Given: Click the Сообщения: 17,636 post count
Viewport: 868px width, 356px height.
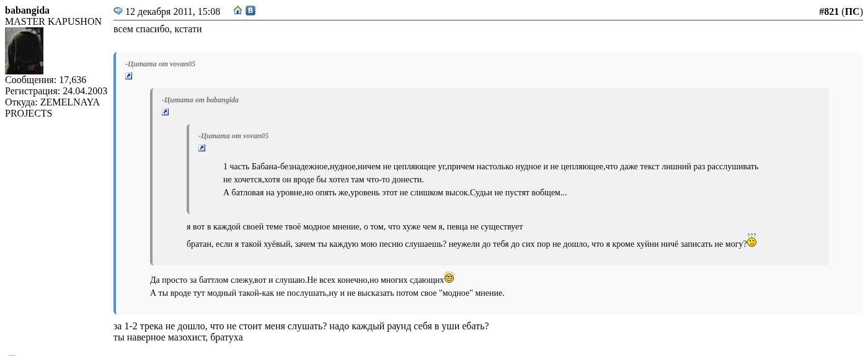Looking at the screenshot, I should [x=46, y=80].
